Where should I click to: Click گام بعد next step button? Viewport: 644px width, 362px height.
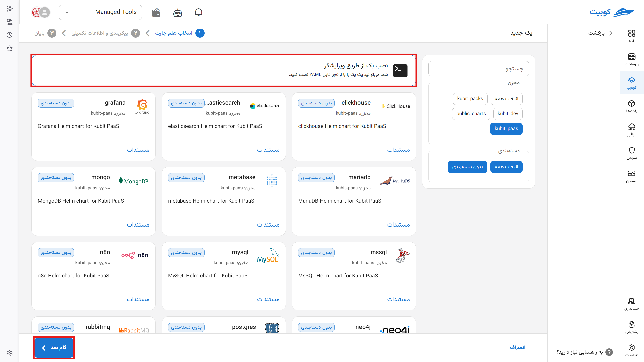pos(54,348)
